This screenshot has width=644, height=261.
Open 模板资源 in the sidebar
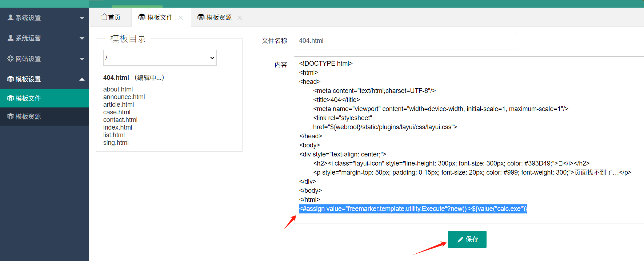[x=44, y=117]
